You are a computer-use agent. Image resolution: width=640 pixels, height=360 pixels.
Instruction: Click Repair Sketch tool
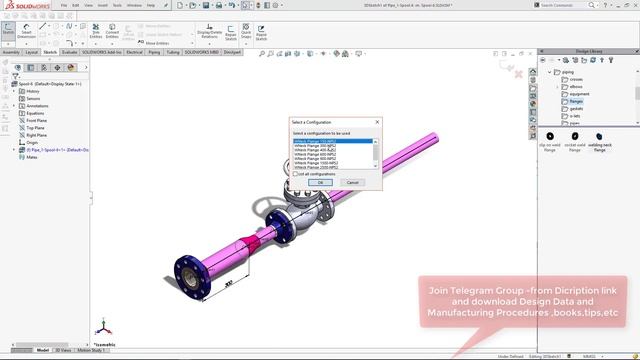(x=231, y=32)
